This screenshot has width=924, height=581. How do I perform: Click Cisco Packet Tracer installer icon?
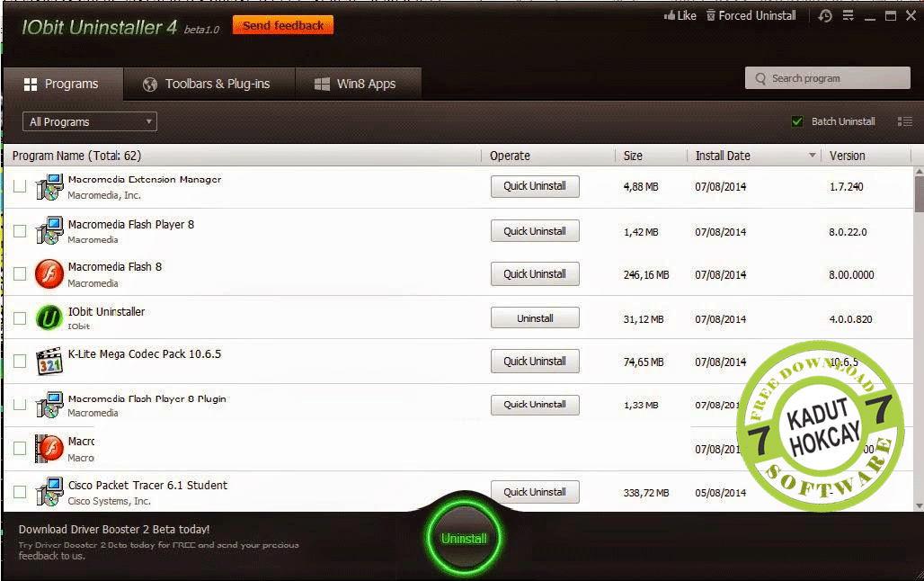coord(49,492)
